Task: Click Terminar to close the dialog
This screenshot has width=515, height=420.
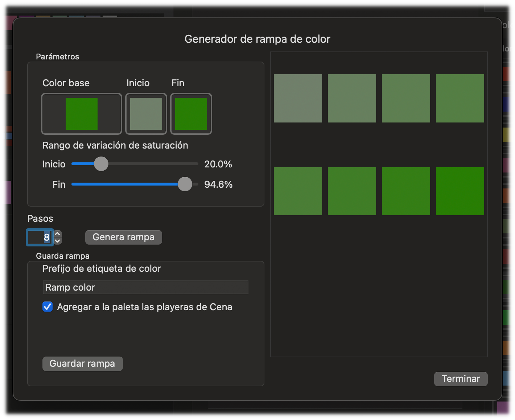Action: coord(461,379)
